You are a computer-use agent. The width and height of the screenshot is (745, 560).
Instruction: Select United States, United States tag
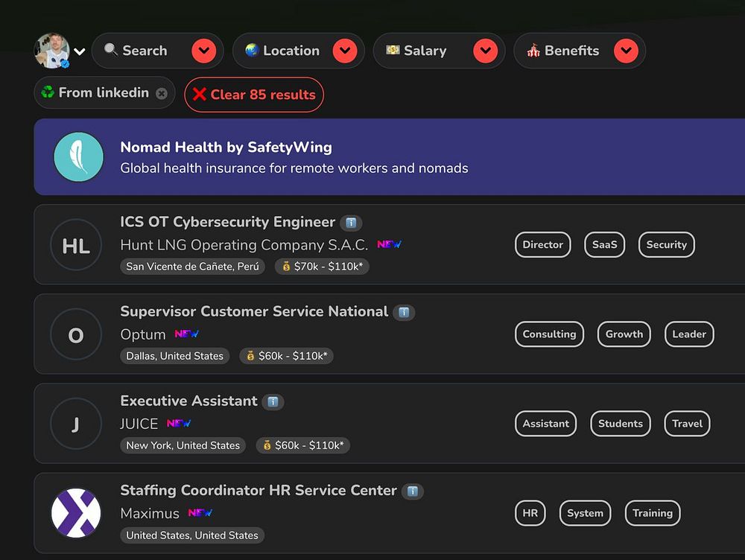click(x=192, y=535)
